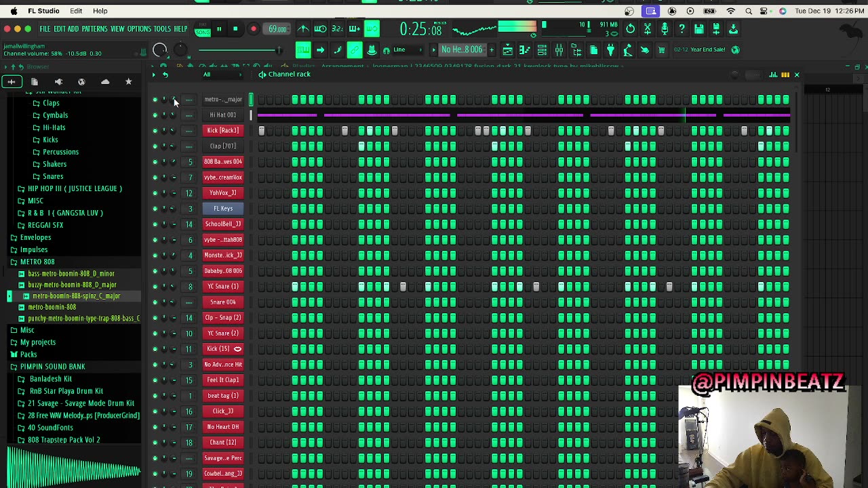Open the Playlist view icon
This screenshot has width=868, height=488.
click(507, 49)
